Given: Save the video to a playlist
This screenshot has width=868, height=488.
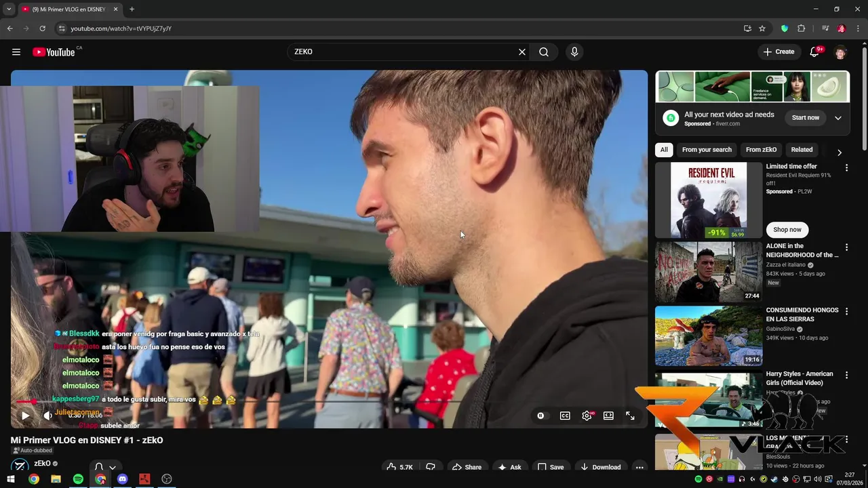Looking at the screenshot, I should (x=551, y=467).
